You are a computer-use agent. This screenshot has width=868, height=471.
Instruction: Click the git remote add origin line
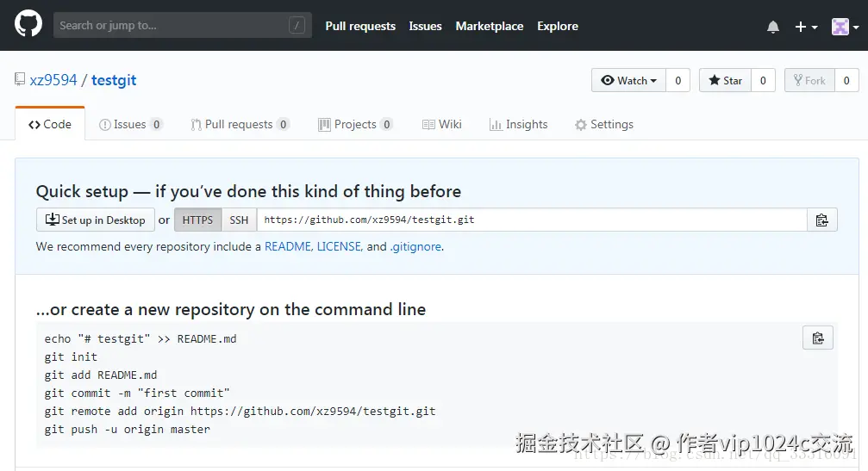coord(240,412)
